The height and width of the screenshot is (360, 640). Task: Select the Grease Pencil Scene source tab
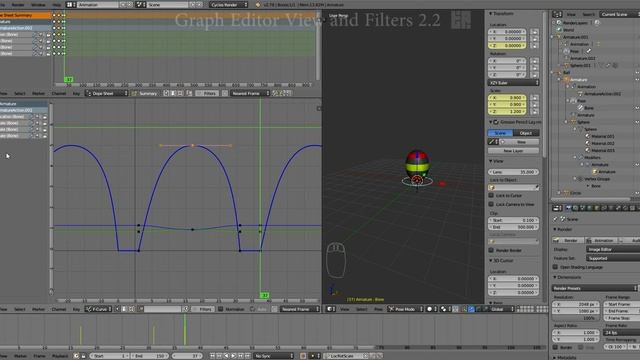point(500,133)
